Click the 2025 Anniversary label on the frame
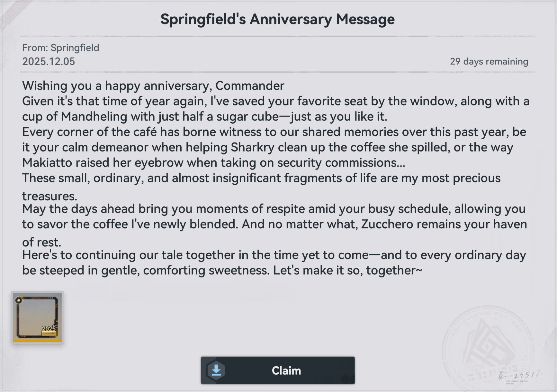This screenshot has width=557, height=392. click(x=49, y=330)
